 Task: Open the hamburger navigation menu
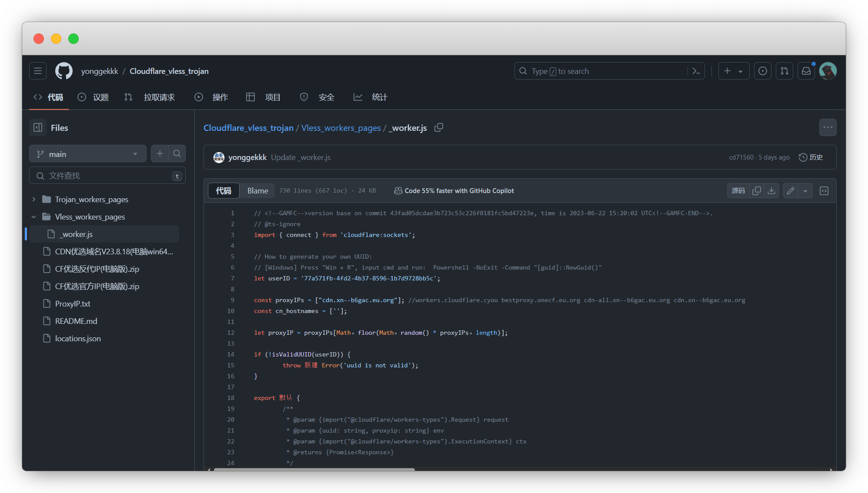(x=38, y=71)
